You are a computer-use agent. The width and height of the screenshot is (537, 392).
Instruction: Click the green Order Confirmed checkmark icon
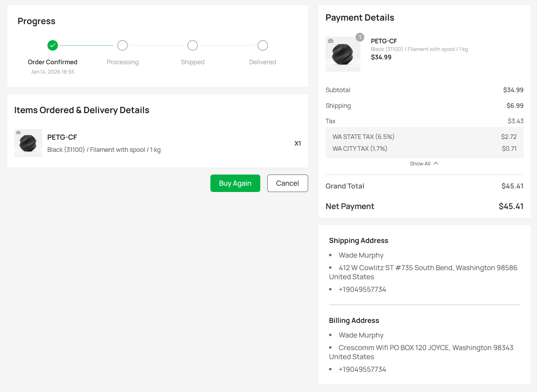(x=53, y=45)
